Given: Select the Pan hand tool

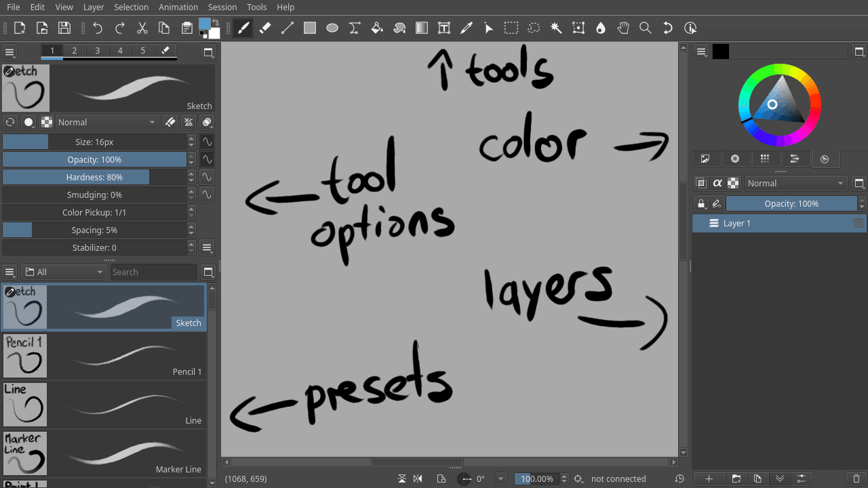Looking at the screenshot, I should click(x=623, y=28).
